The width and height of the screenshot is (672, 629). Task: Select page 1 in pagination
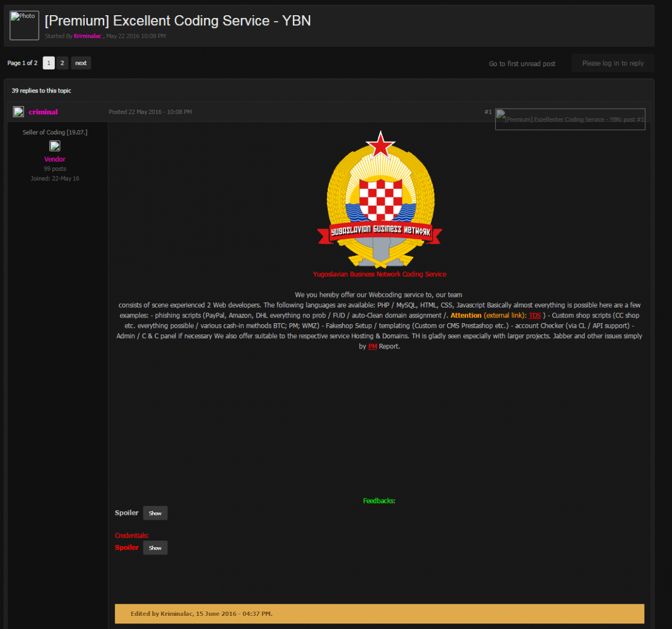tap(49, 63)
